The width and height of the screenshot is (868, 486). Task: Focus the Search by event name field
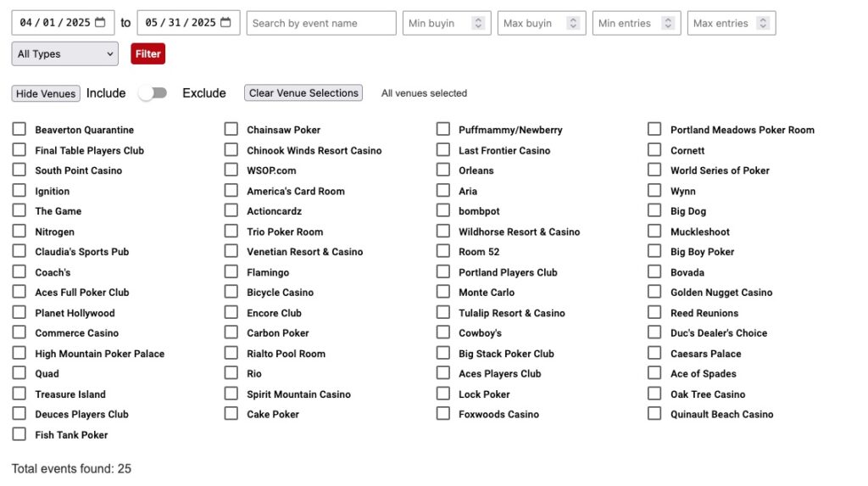[321, 23]
